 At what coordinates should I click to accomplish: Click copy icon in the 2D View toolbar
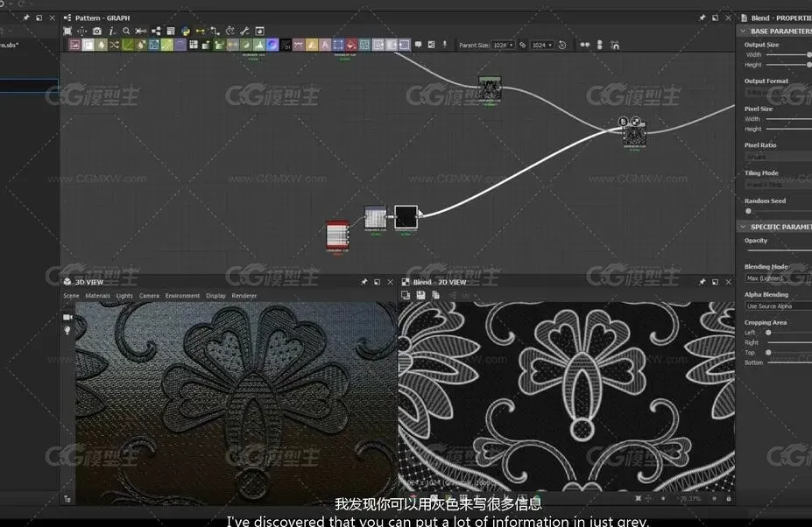(435, 295)
